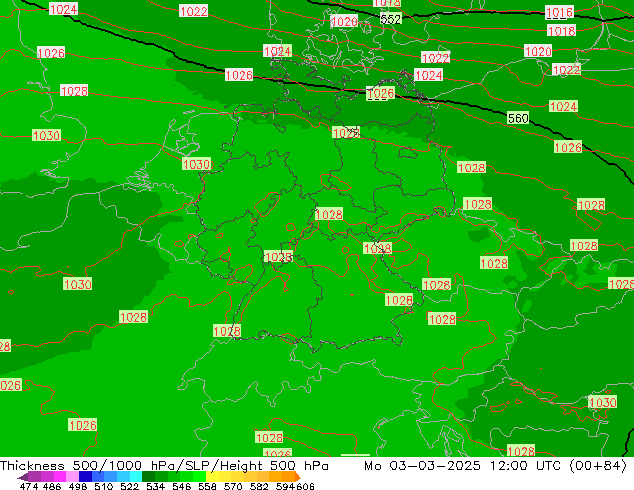Click the 534 legend value
Viewport: 634px width, 490px height.
point(156,486)
